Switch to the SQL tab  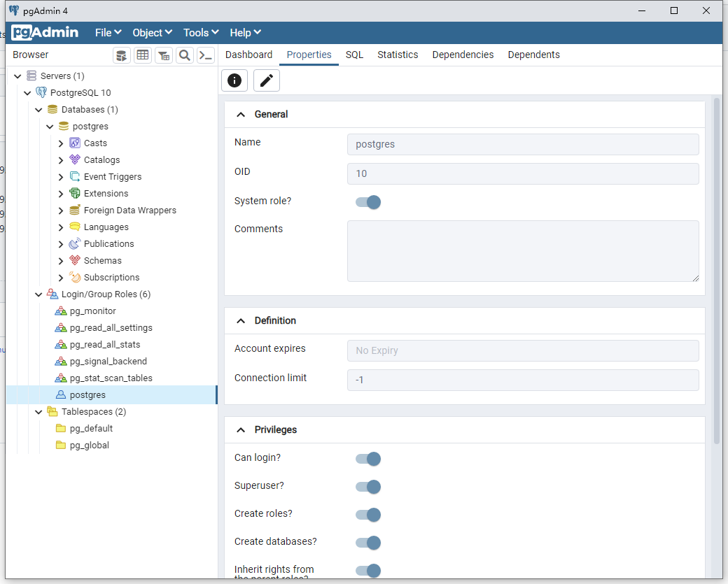pos(354,55)
